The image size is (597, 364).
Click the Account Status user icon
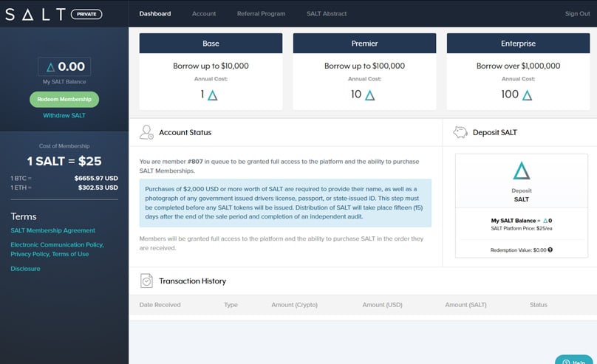pyautogui.click(x=146, y=132)
